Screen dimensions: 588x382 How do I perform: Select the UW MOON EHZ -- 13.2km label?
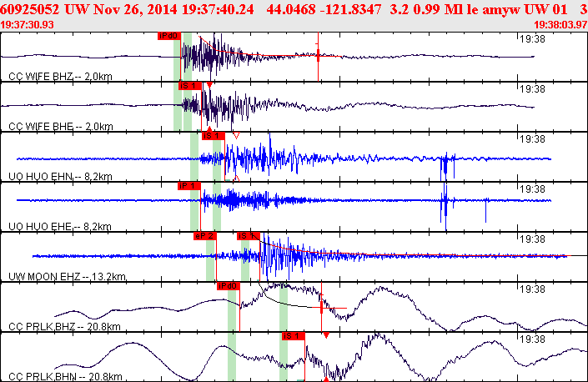point(67,277)
